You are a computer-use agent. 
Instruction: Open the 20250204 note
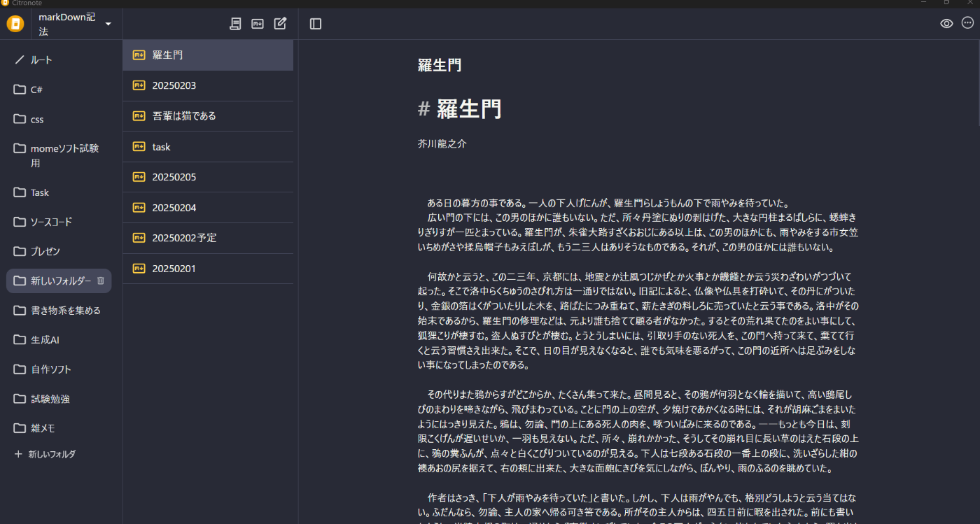point(208,208)
